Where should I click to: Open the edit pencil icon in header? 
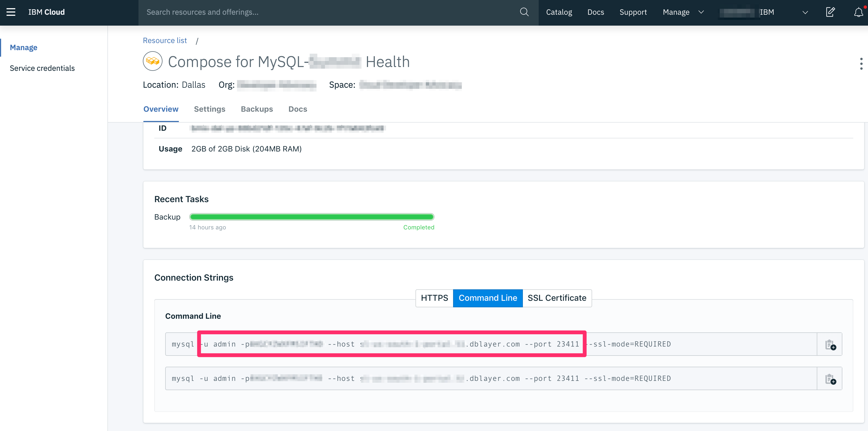tap(830, 12)
